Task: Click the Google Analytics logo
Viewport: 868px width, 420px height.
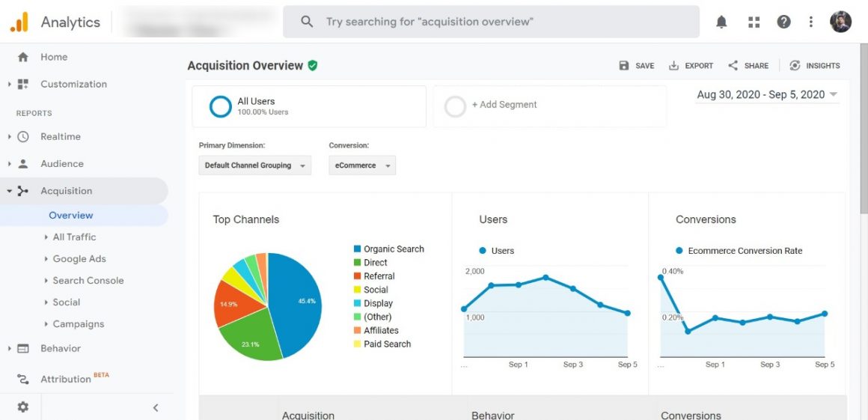Action: [19, 22]
